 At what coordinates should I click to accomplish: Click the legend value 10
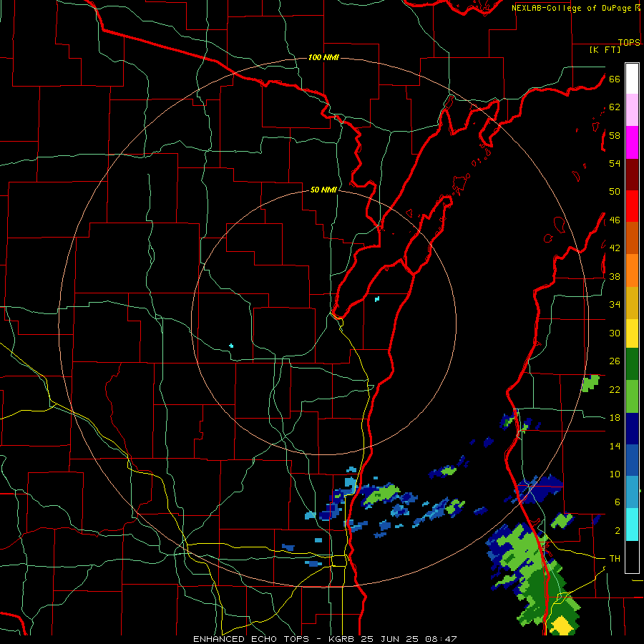[x=615, y=474]
